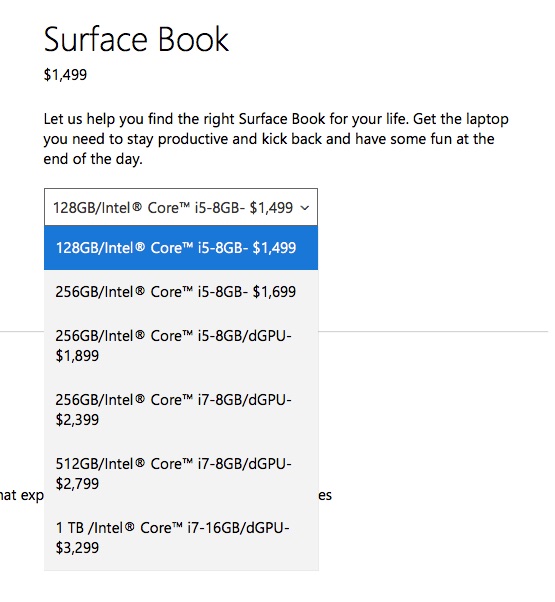The image size is (555, 602).
Task: Select 256GB Core i7-8GB/dGPU $2,399 option
Action: pyautogui.click(x=181, y=410)
